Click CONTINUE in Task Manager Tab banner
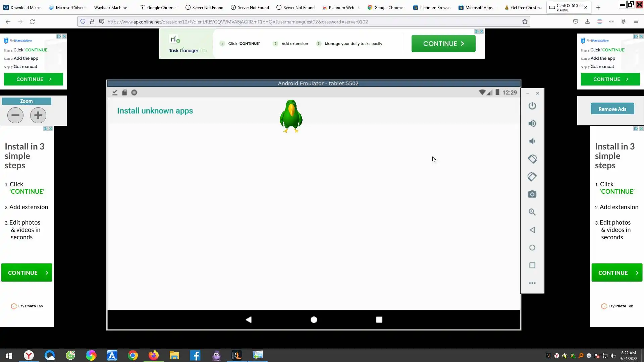This screenshot has height=362, width=644. [443, 44]
